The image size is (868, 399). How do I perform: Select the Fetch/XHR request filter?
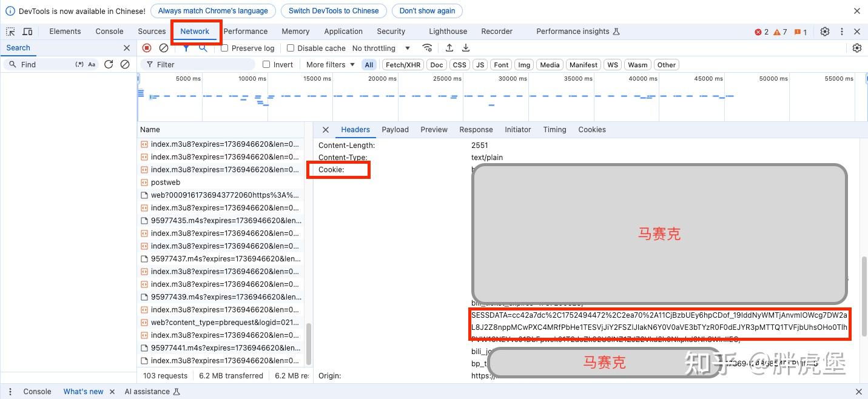point(402,64)
